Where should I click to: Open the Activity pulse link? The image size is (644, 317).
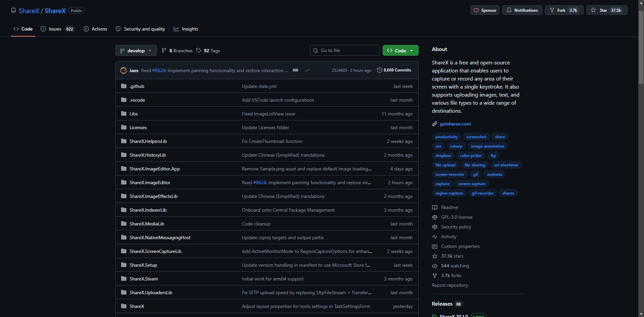[444, 236]
